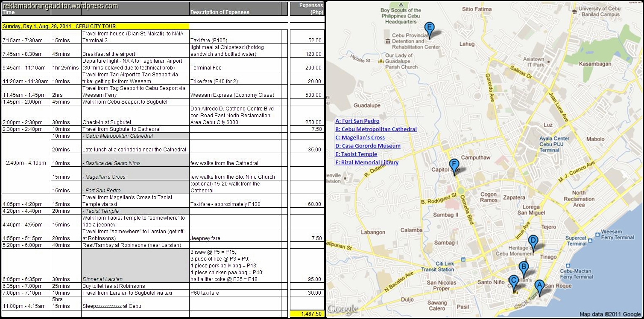Open the 'F: Rizal Memorial Library' link
The width and height of the screenshot is (644, 319).
(x=367, y=162)
